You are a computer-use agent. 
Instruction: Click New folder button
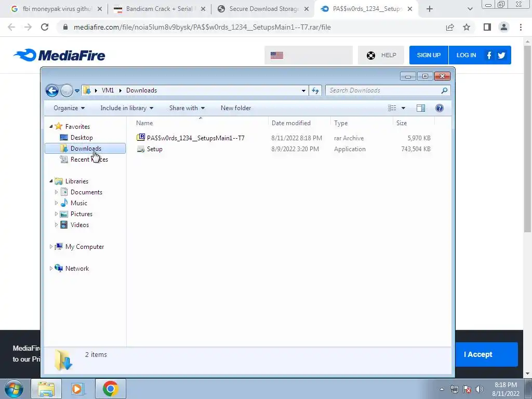point(236,108)
